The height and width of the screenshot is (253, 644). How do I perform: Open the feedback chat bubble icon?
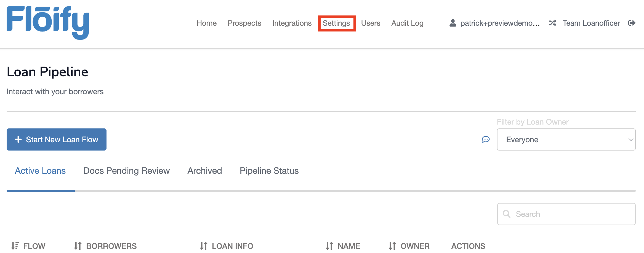pyautogui.click(x=485, y=139)
